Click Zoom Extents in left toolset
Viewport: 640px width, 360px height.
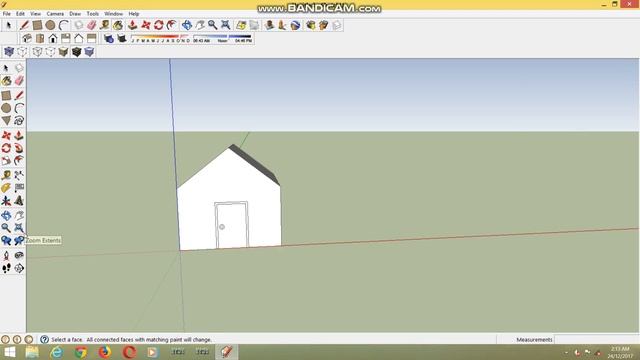click(x=19, y=228)
